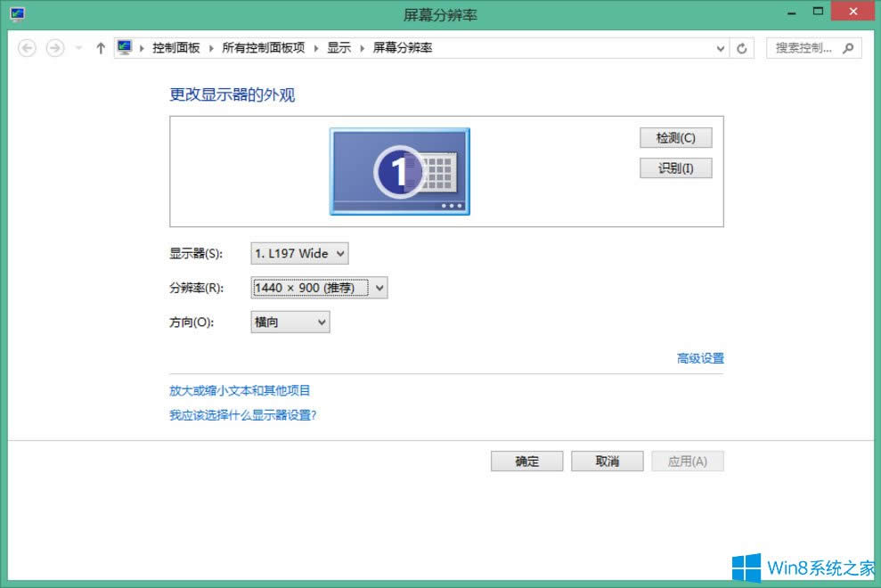This screenshot has width=881, height=588.
Task: Expand the address bar history list
Action: coord(720,48)
